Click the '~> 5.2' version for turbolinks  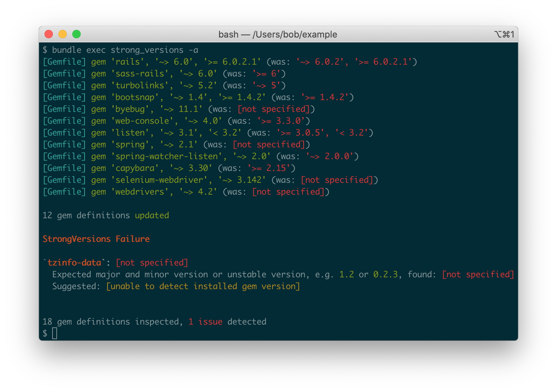coord(198,85)
